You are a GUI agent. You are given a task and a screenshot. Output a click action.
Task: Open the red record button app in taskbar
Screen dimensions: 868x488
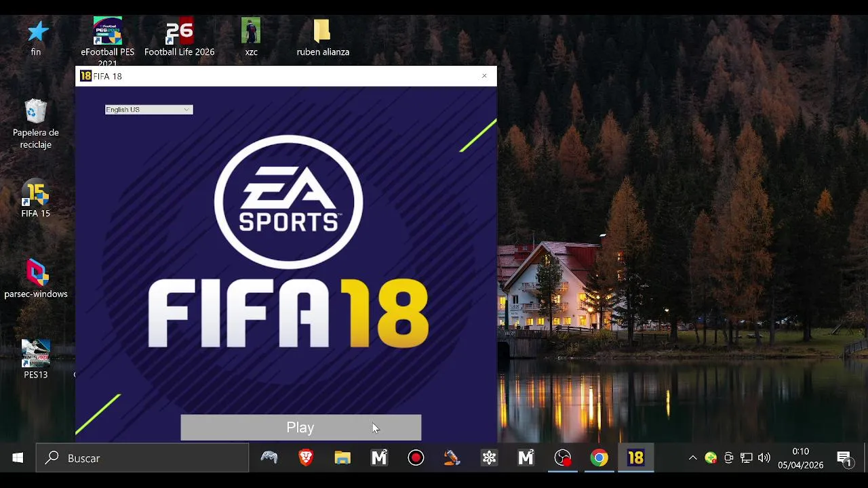pyautogui.click(x=416, y=458)
